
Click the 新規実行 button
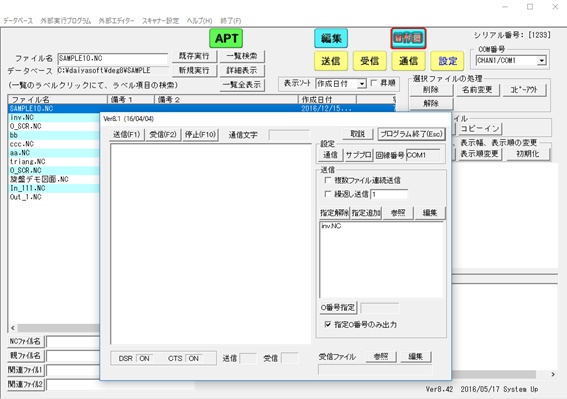[x=194, y=70]
